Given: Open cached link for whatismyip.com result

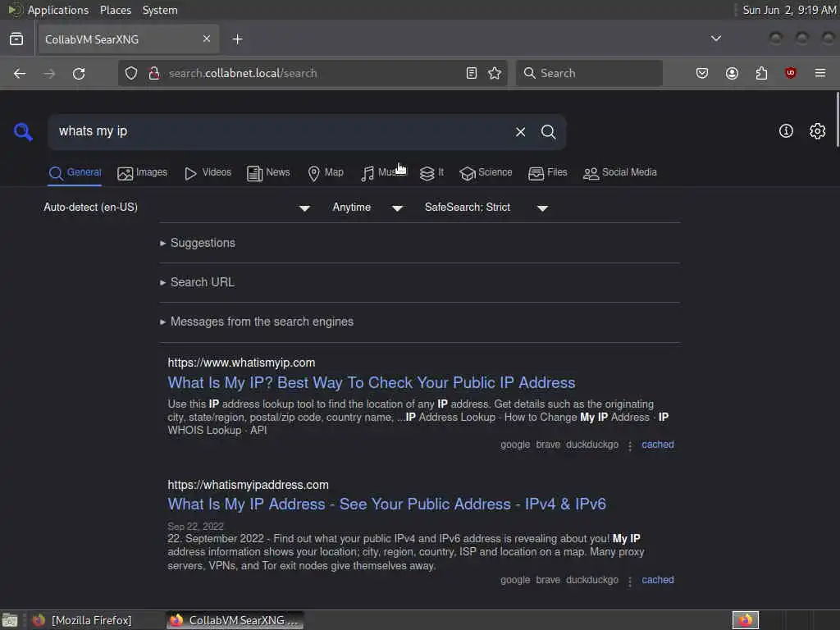Looking at the screenshot, I should point(658,445).
